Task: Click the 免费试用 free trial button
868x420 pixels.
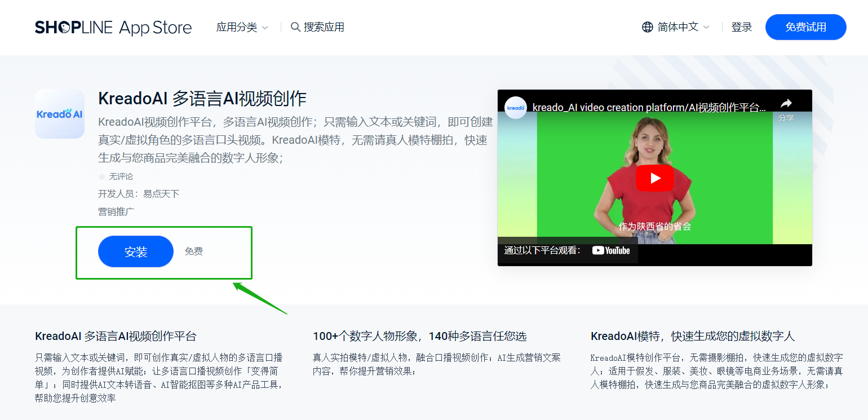Action: click(x=805, y=26)
